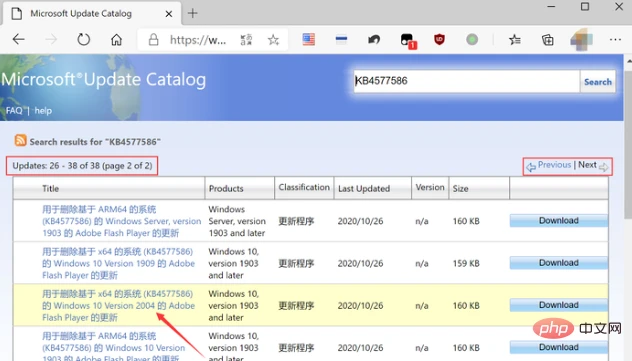Go to Previous results page
The width and height of the screenshot is (632, 361).
click(554, 165)
